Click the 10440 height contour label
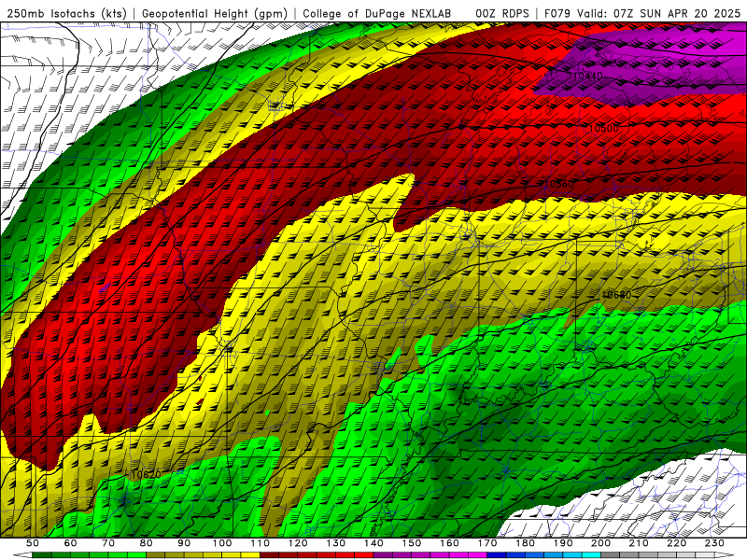The image size is (747, 560). (587, 76)
